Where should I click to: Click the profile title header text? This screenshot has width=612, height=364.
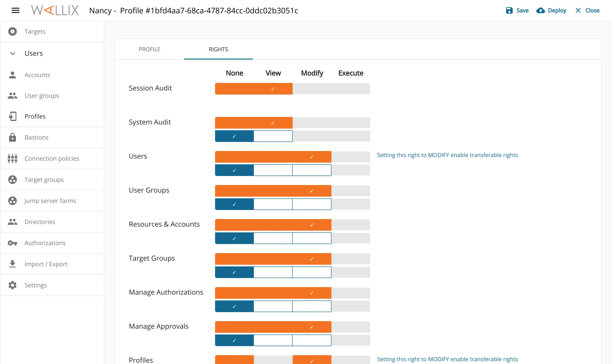click(x=194, y=11)
